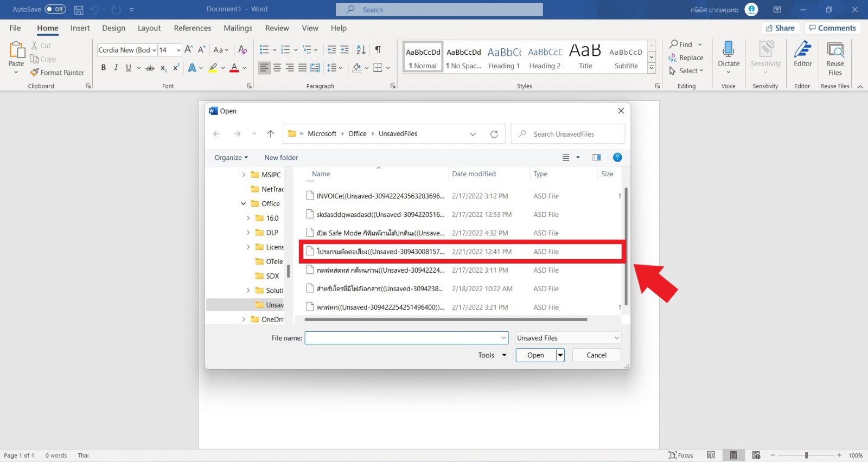868x462 pixels.
Task: Open the dialog Help question mark icon
Action: (x=617, y=157)
